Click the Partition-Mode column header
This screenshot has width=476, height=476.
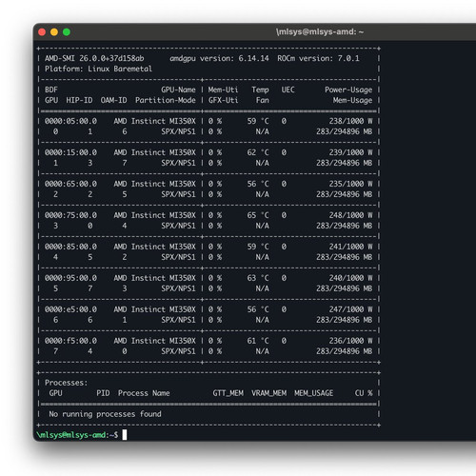point(166,100)
